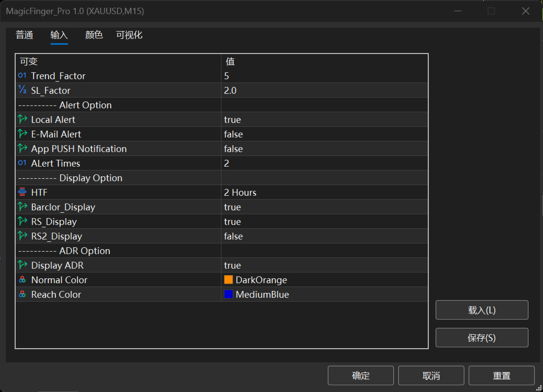543x392 pixels.
Task: Click the color palette icon beside Normal Color
Action: 22,279
